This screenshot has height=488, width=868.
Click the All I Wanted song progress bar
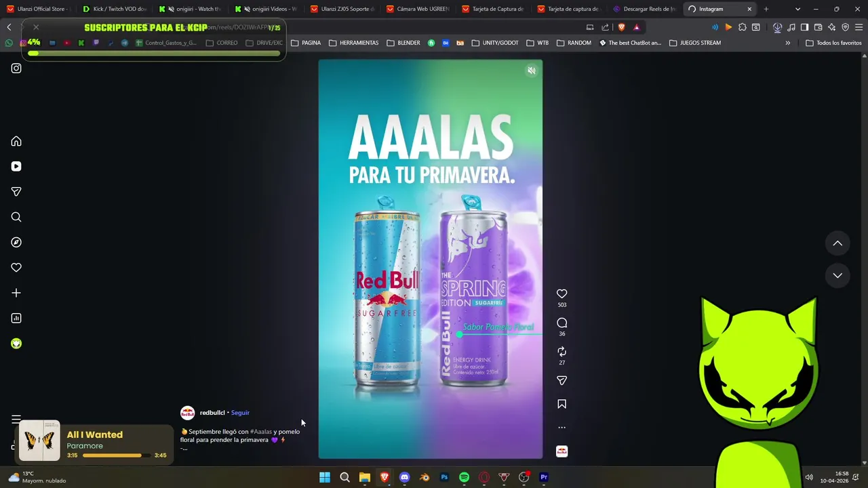tap(115, 455)
